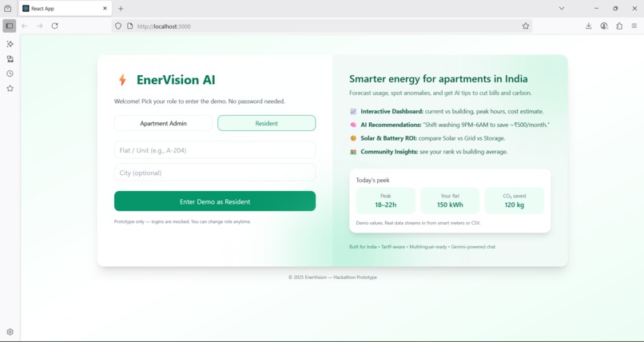Viewport: 644px width, 342px height.
Task: Click the Forecast usage, spot anomalies subtitle
Action: 440,93
